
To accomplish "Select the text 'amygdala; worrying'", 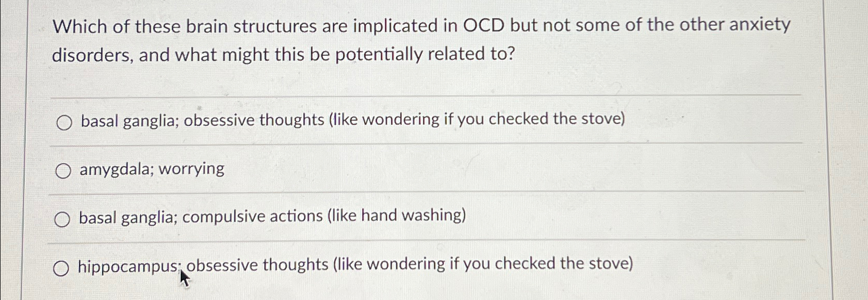I will tap(151, 169).
